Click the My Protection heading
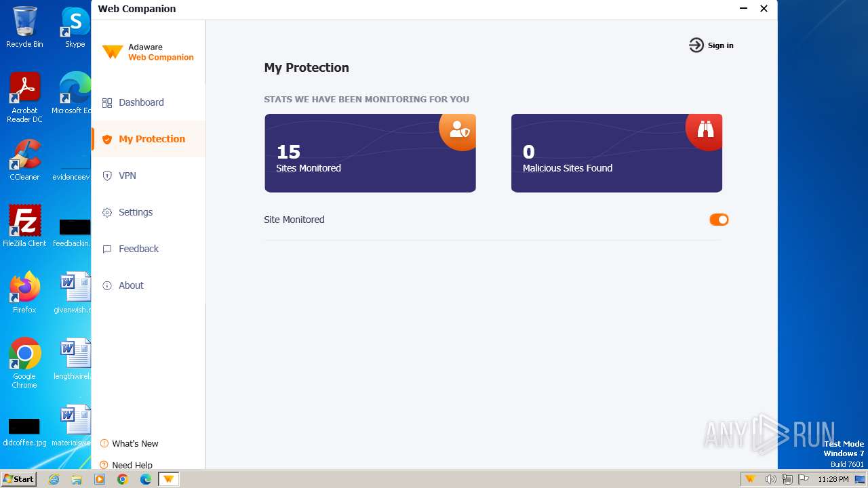868x488 pixels. tap(307, 68)
